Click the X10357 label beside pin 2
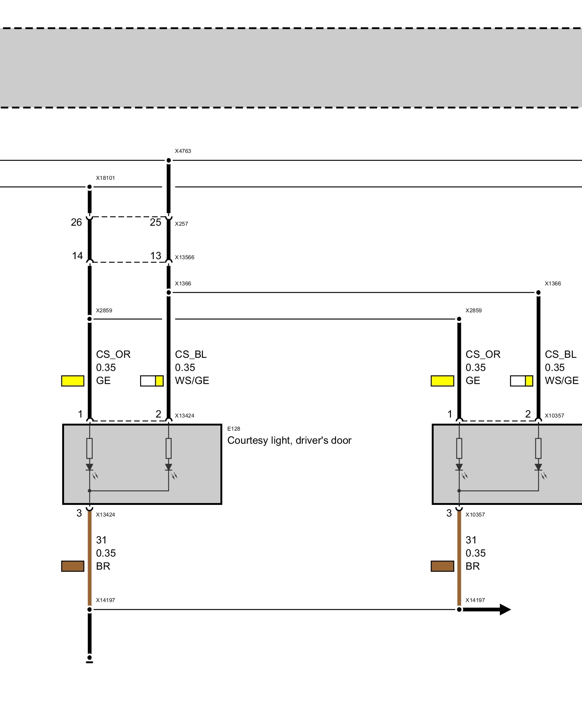 point(554,416)
